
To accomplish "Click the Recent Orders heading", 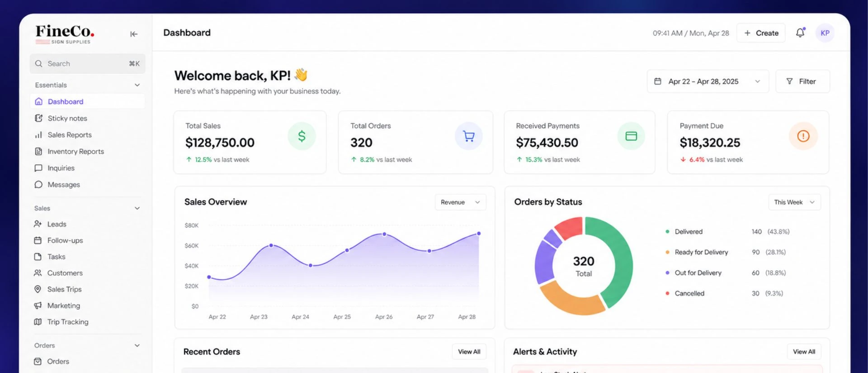I will pyautogui.click(x=212, y=352).
